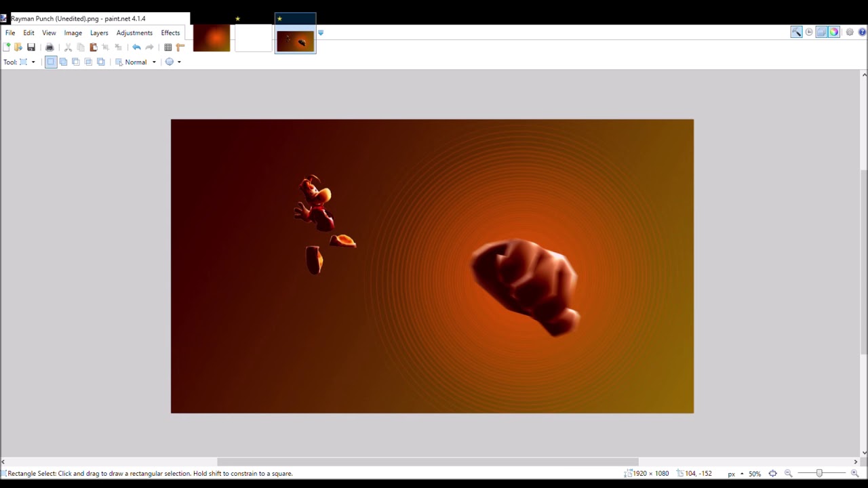The image size is (868, 488).
Task: Toggle the pixel grid display
Action: point(168,47)
